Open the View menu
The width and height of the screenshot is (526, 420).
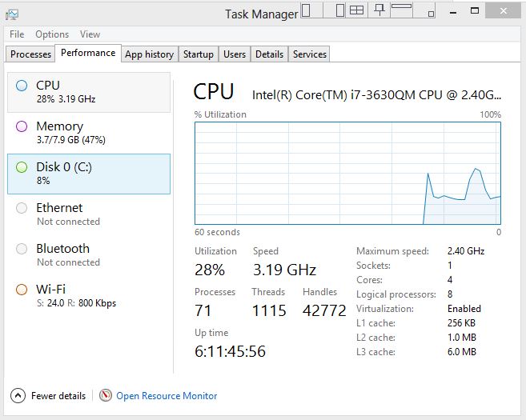90,34
